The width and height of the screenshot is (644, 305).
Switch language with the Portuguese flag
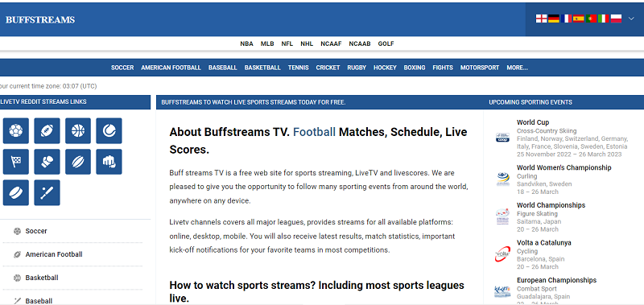(x=591, y=19)
